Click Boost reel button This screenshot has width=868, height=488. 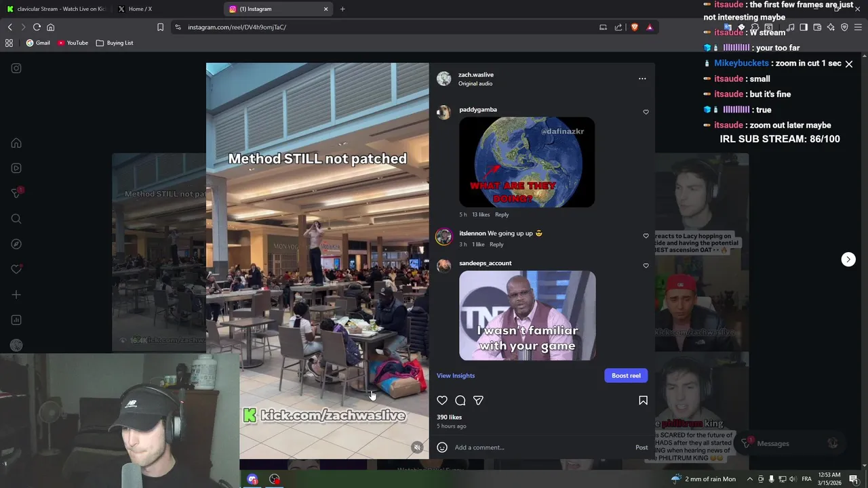coord(626,375)
